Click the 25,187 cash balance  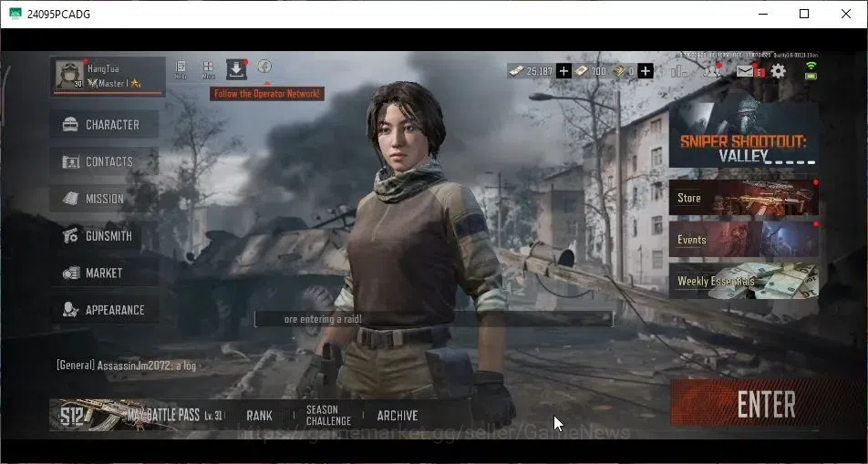coord(532,71)
